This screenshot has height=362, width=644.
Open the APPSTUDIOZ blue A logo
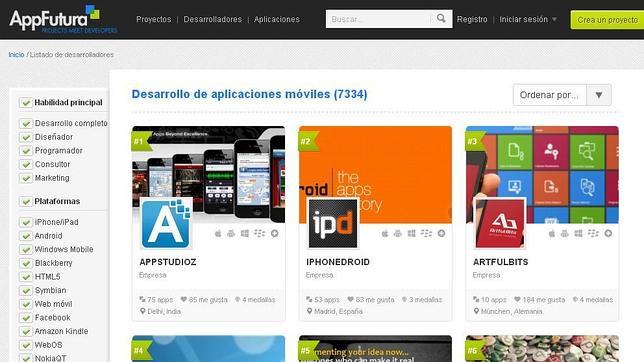point(166,223)
